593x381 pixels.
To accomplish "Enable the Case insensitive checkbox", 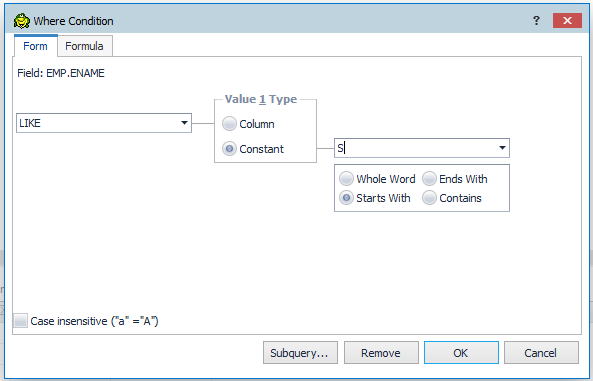I will point(20,320).
